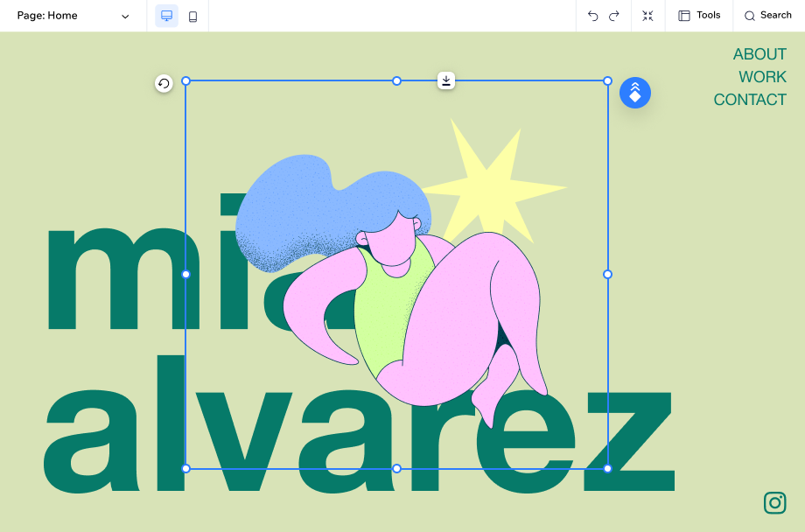The height and width of the screenshot is (532, 805).
Task: Click the download icon above the selected image
Action: point(445,80)
